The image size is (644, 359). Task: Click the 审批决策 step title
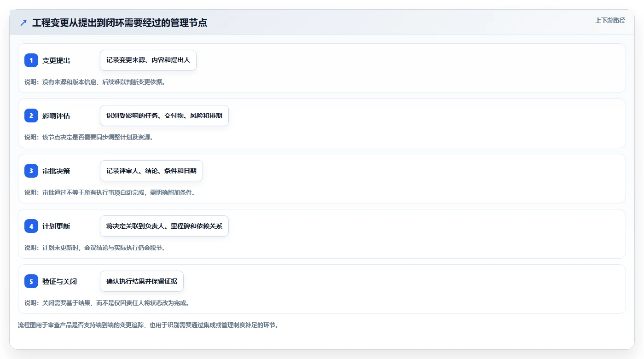(x=56, y=171)
